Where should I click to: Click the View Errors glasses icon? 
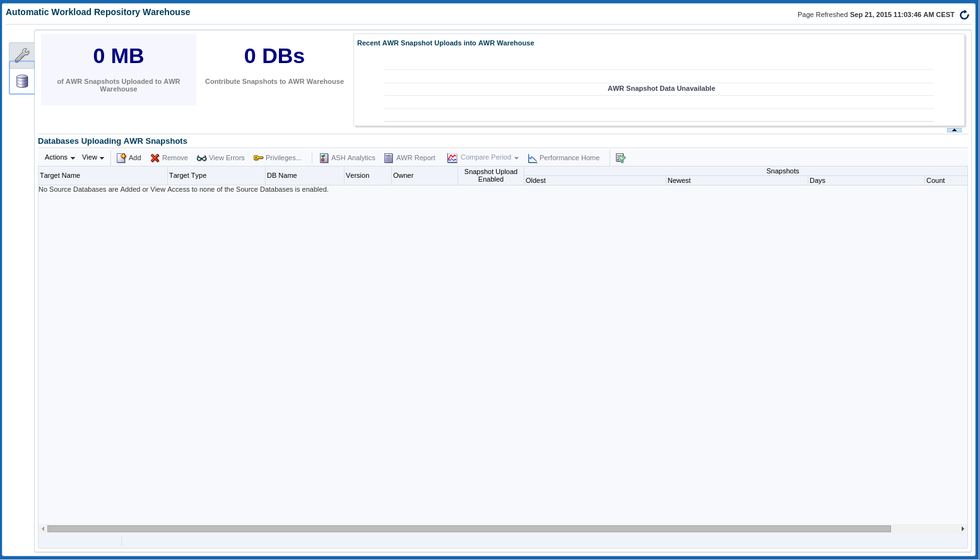201,158
